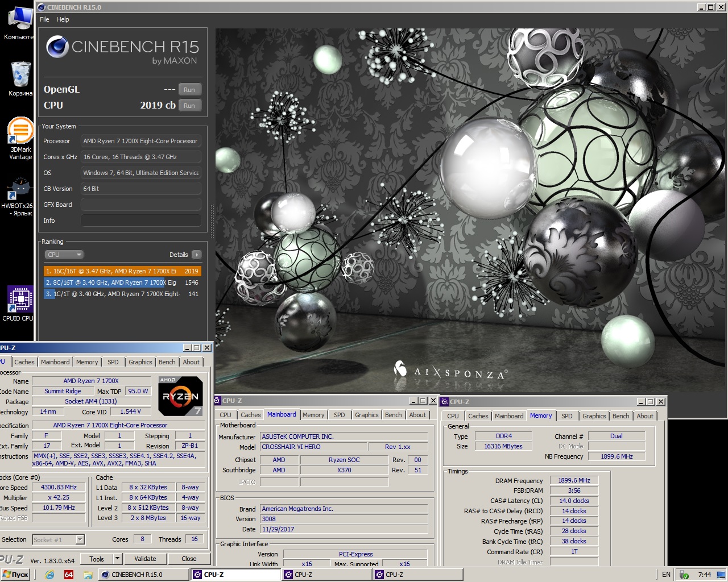Show ranking Details arrow
The width and height of the screenshot is (728, 582).
point(197,255)
